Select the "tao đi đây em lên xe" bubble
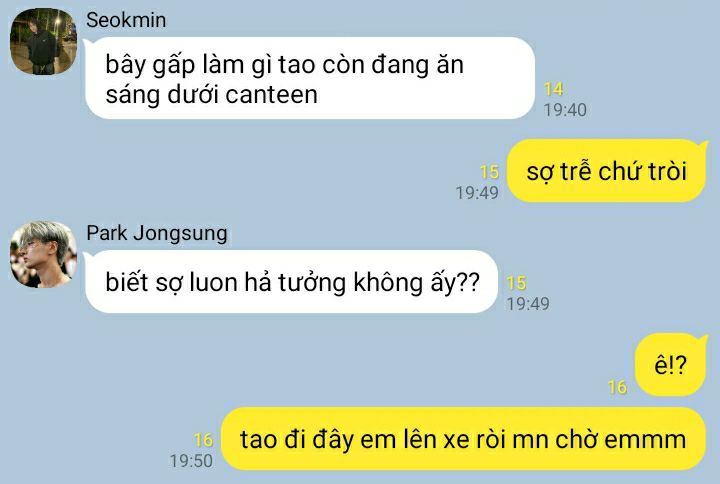The height and width of the screenshot is (484, 720). click(463, 439)
